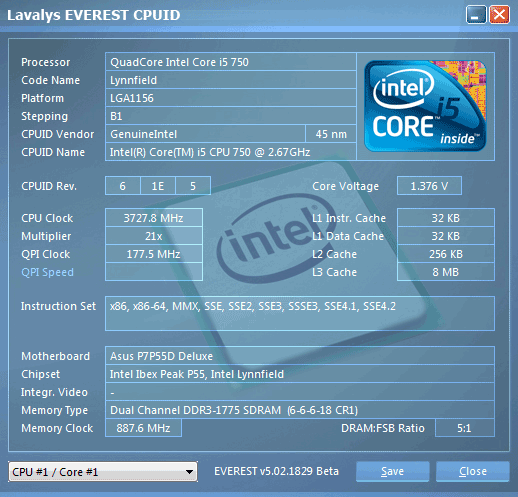This screenshot has width=518, height=497.
Task: Click the QPI Speed label
Action: tap(47, 272)
